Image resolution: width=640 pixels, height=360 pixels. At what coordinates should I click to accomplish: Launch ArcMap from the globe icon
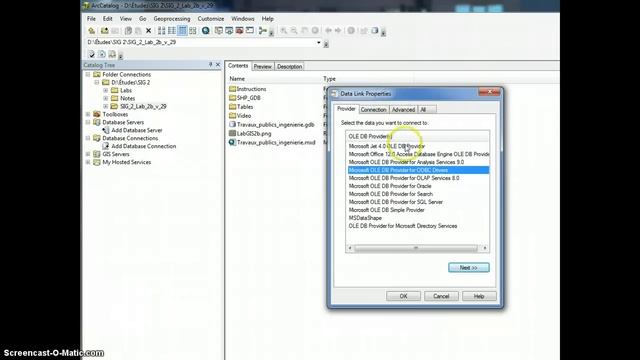[x=206, y=31]
